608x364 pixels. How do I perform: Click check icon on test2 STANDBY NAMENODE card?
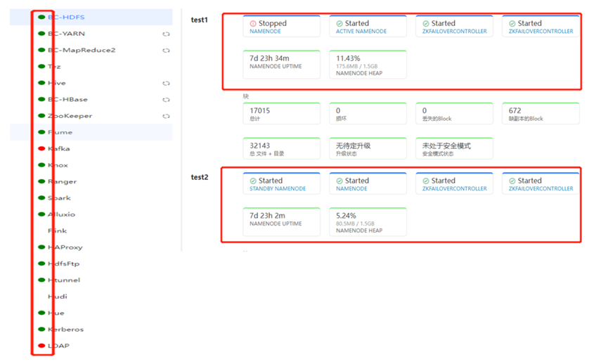pos(253,181)
